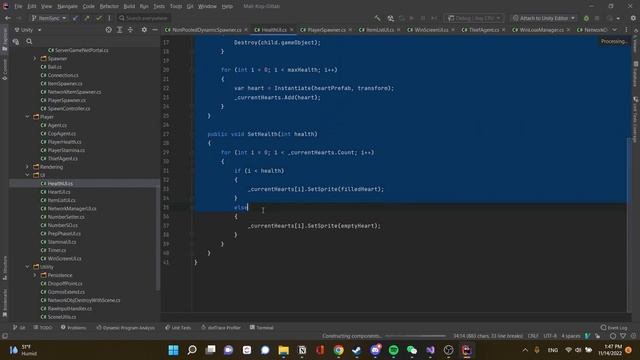The height and width of the screenshot is (360, 640).
Task: Click the Git commit checkmark icon
Action: point(98,18)
